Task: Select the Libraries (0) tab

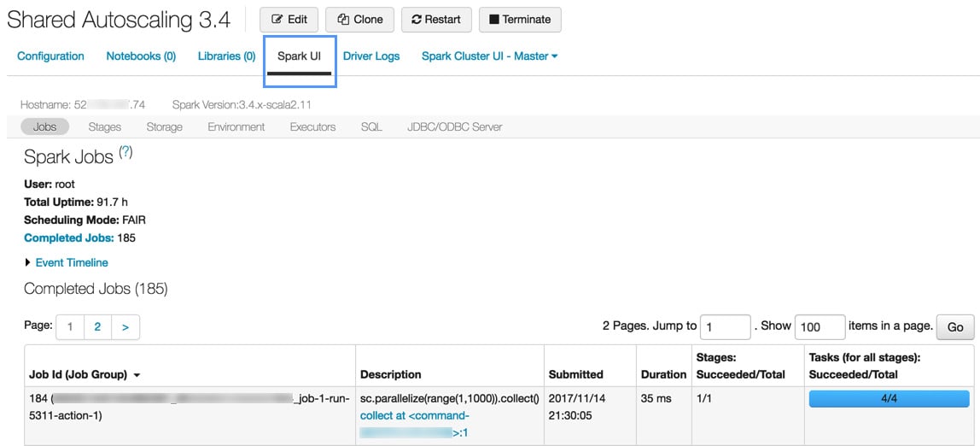Action: point(226,56)
